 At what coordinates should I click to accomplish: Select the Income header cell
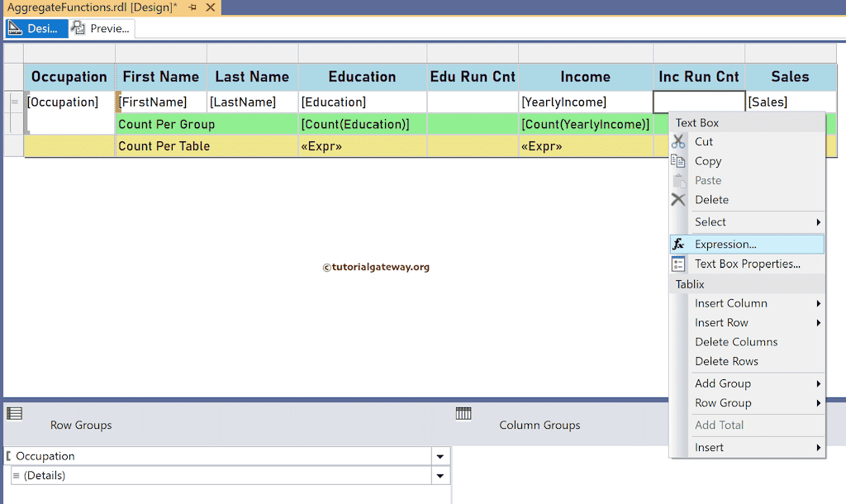point(586,77)
